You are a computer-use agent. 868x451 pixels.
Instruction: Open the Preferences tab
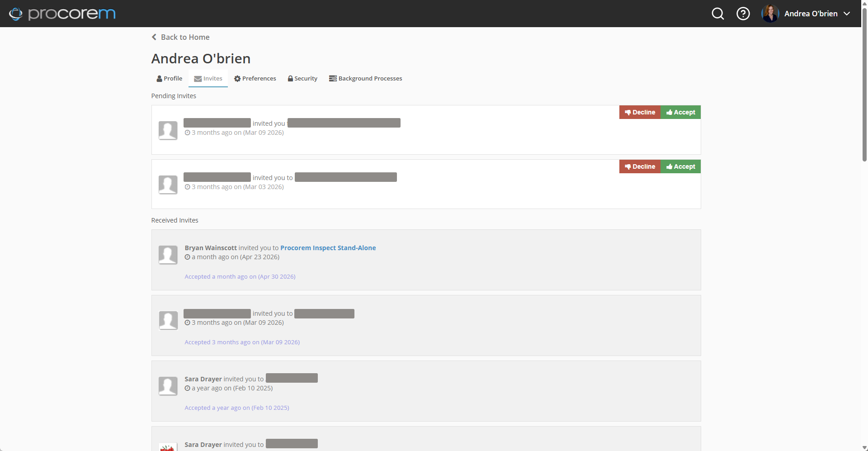click(255, 78)
